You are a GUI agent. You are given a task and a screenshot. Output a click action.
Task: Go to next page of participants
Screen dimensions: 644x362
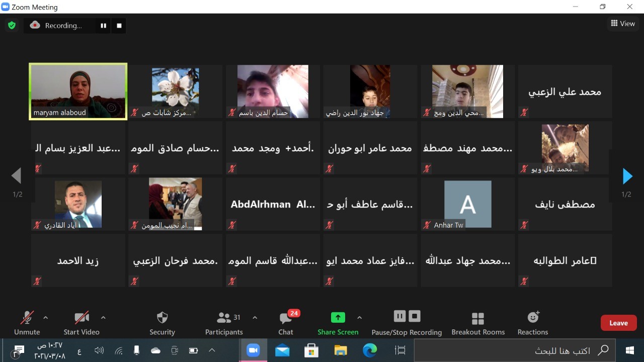tap(627, 176)
